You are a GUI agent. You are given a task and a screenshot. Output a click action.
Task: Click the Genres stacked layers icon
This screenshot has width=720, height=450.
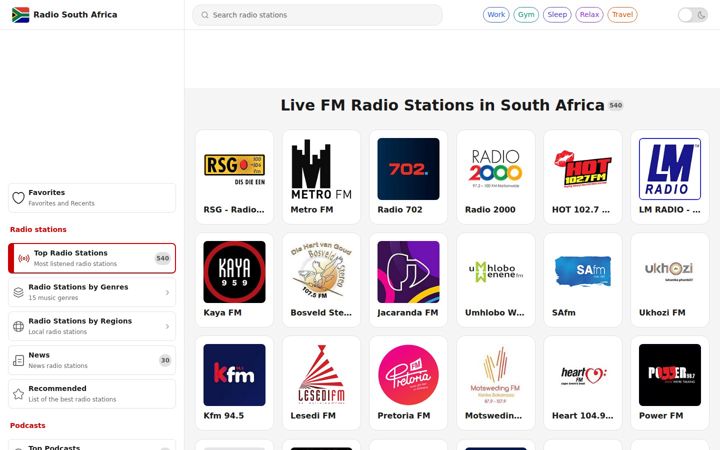pos(18,292)
